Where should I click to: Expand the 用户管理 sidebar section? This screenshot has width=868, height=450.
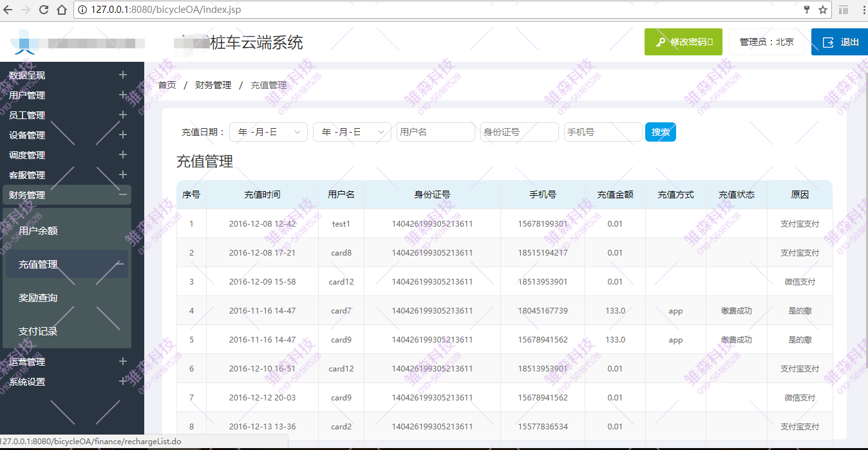coord(122,95)
